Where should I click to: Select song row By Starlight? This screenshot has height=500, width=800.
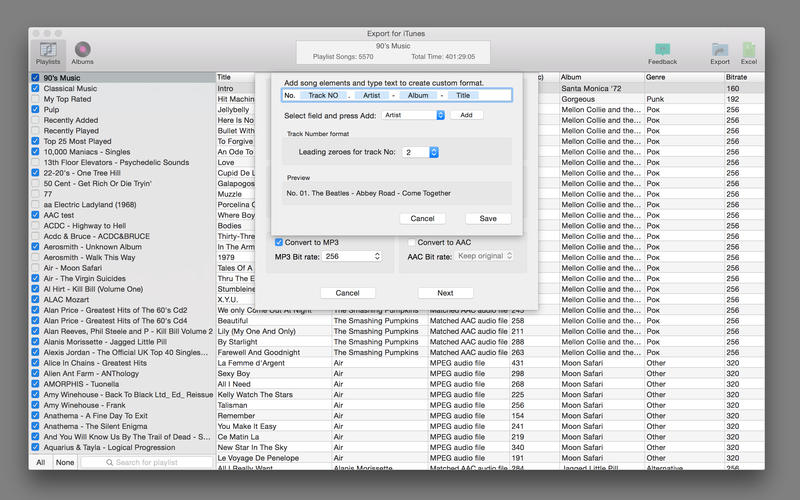pyautogui.click(x=490, y=342)
